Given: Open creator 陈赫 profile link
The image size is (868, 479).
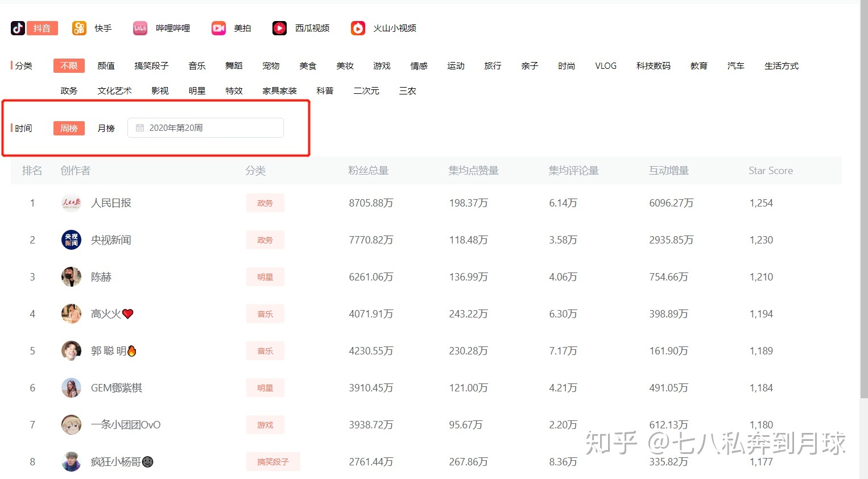Looking at the screenshot, I should [x=101, y=277].
